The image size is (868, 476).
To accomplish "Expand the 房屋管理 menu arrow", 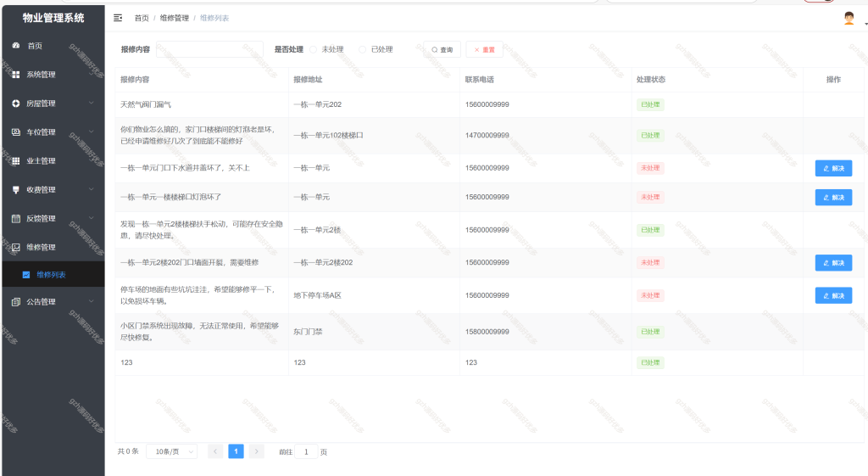I will coord(92,103).
